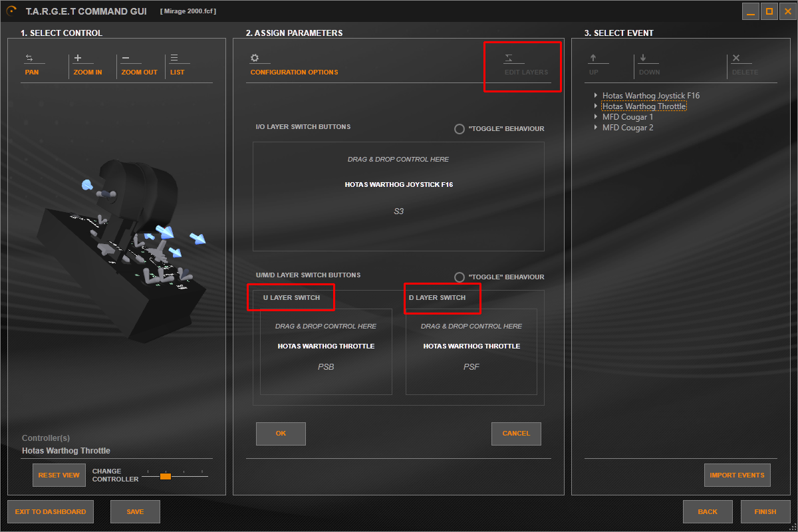Click the Delete event X icon
The width and height of the screenshot is (798, 532).
[x=736, y=58]
